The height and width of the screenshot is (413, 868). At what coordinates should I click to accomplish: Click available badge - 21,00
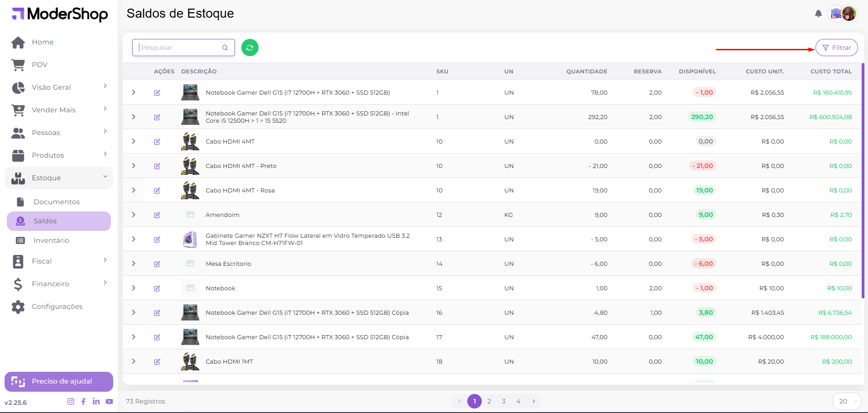pos(703,166)
